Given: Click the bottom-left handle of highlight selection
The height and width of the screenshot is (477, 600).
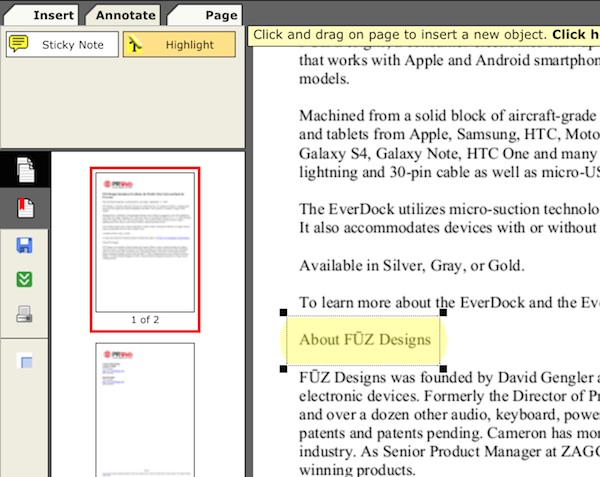Looking at the screenshot, I should pos(284,369).
